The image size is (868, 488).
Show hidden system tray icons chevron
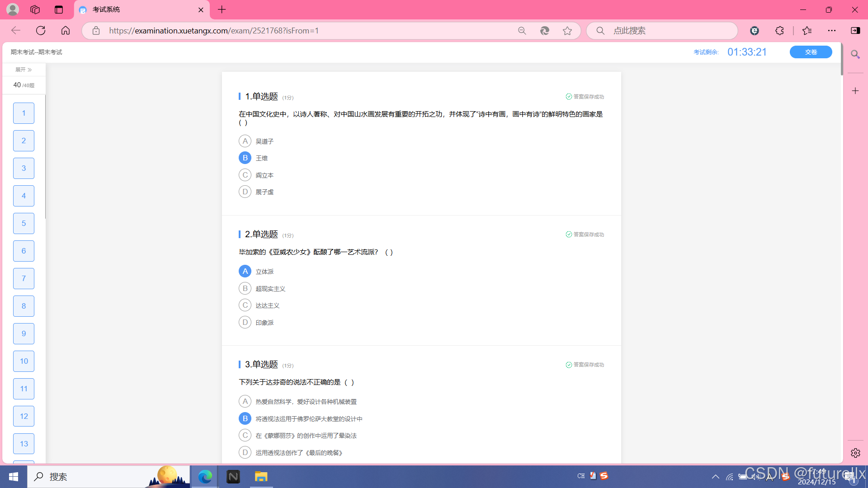pos(716,477)
